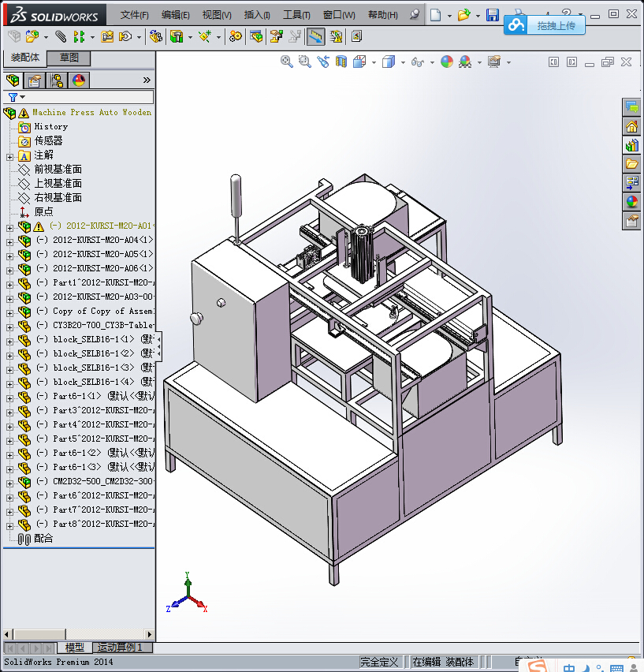Expand the 2012-KURSI-M20-A01 component

tap(9, 228)
